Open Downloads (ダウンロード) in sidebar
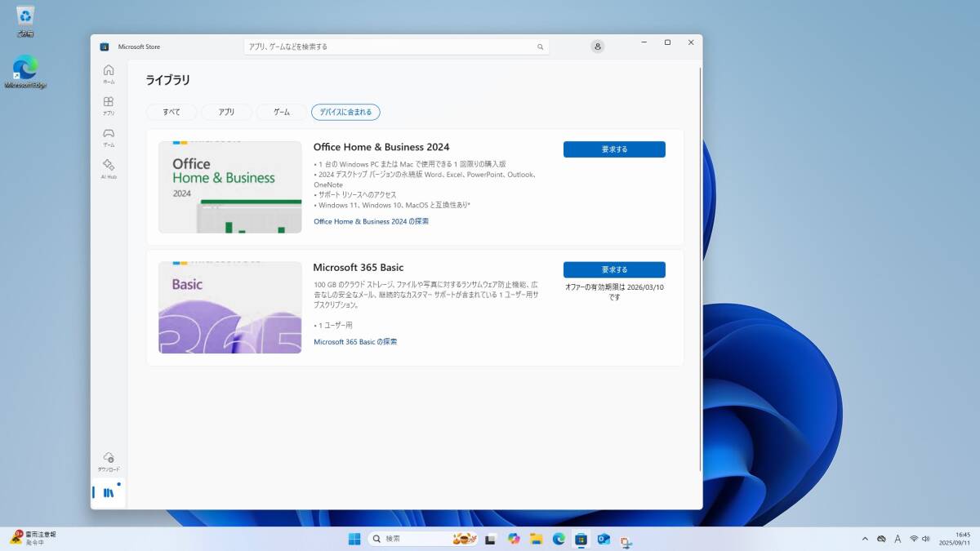This screenshot has height=551, width=980. (109, 461)
